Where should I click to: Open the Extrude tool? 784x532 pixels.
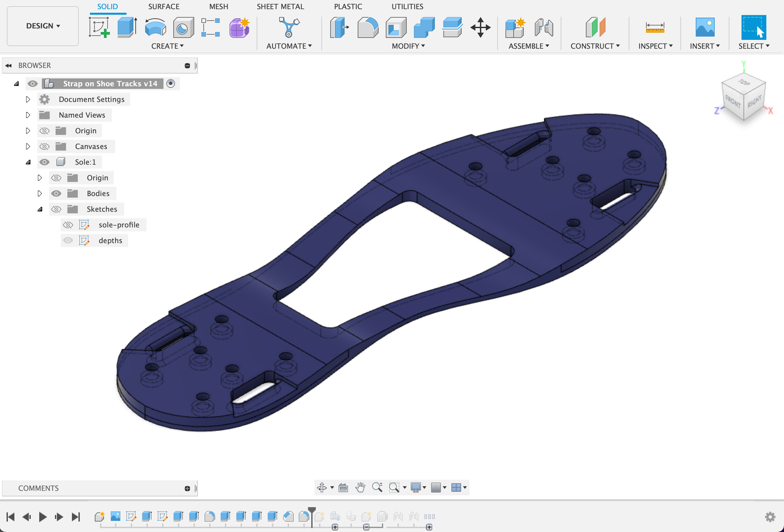127,27
